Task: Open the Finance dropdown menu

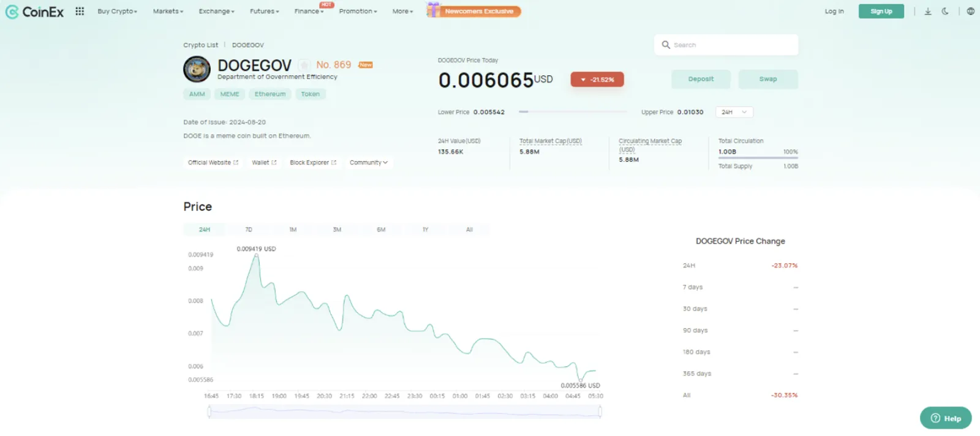Action: tap(309, 11)
